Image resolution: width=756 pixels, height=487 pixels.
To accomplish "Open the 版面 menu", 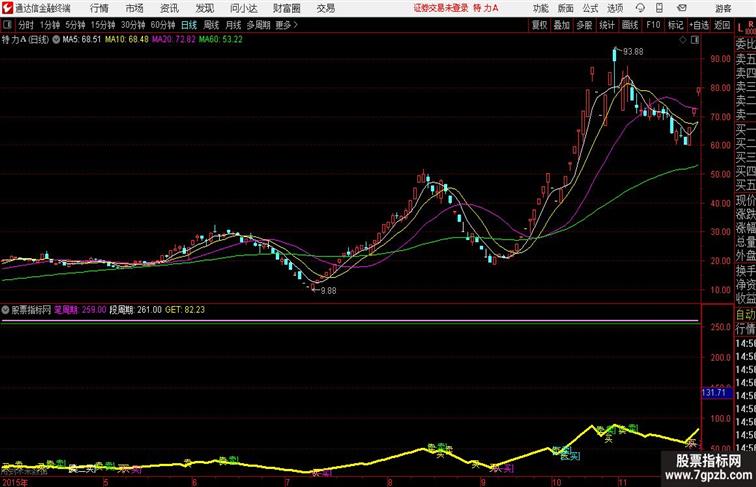I will 566,8.
